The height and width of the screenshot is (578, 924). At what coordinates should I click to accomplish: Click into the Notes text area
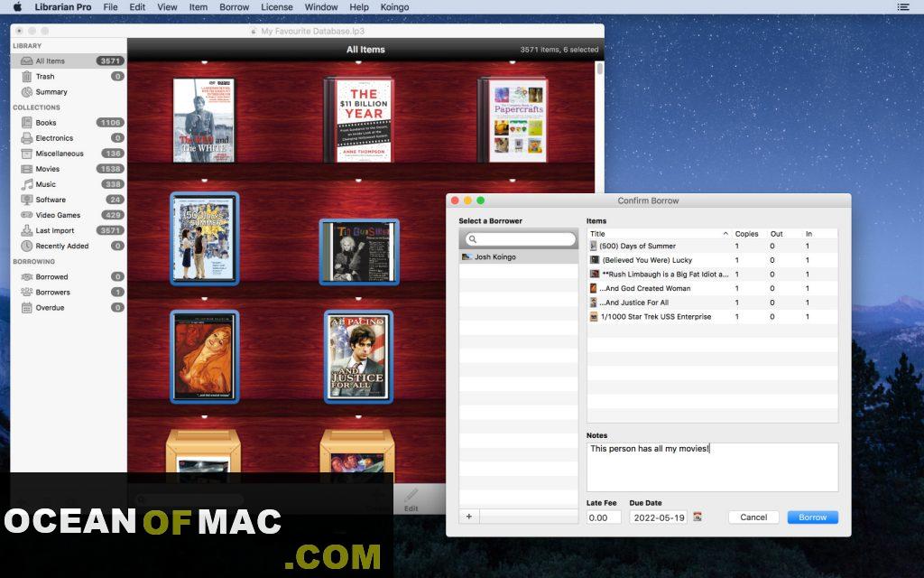712,467
